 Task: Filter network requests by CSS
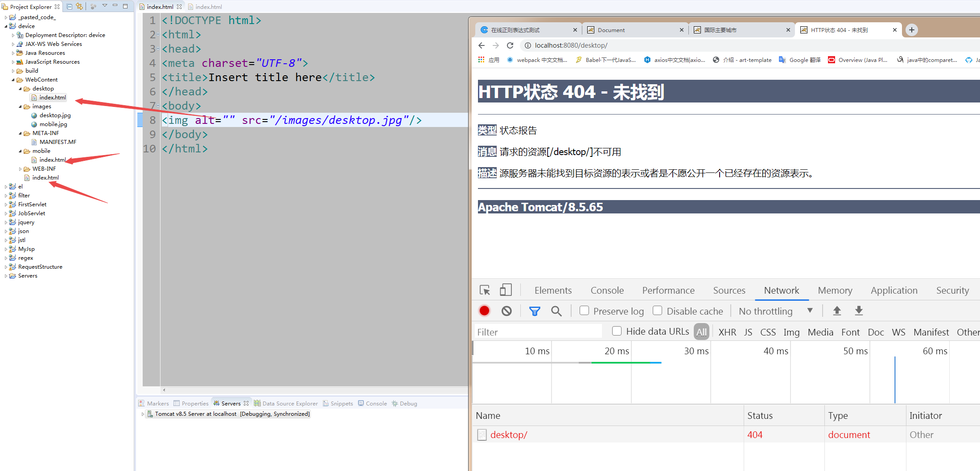click(x=768, y=332)
